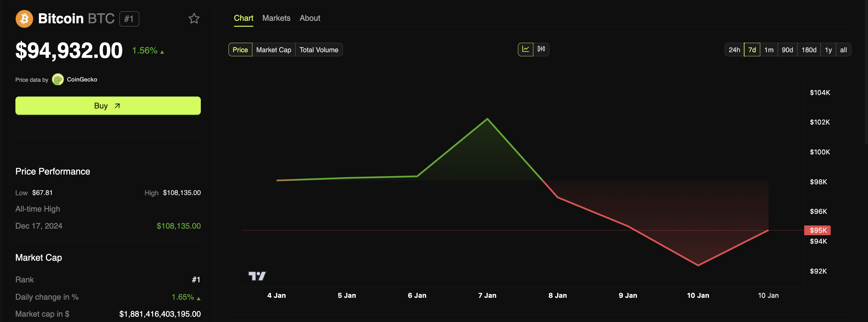
Task: Add Bitcoin to favorites with star icon
Action: 194,19
